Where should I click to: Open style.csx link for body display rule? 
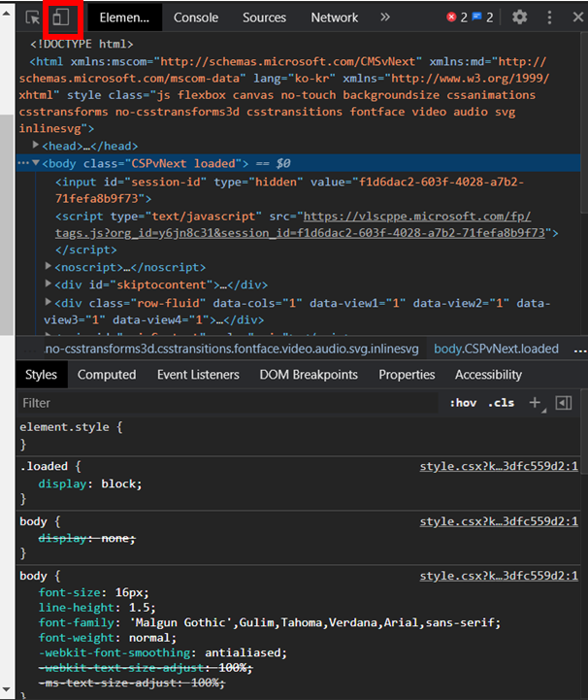click(499, 521)
